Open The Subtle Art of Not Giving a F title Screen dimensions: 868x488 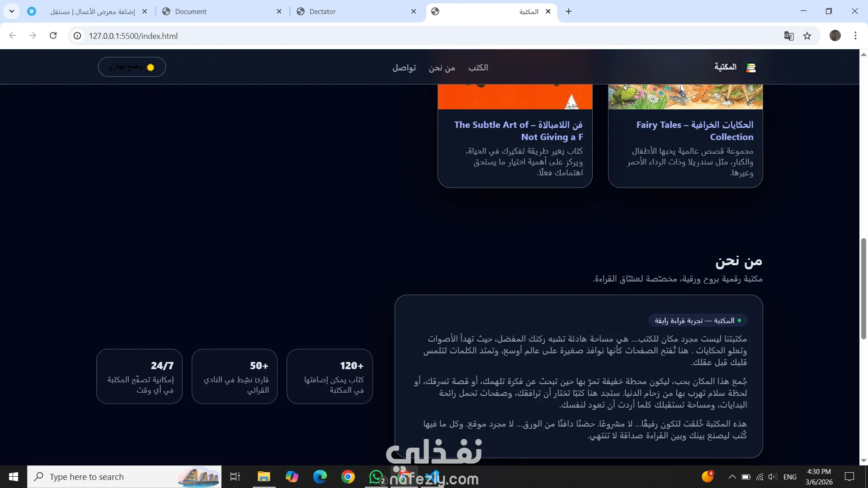pos(519,131)
